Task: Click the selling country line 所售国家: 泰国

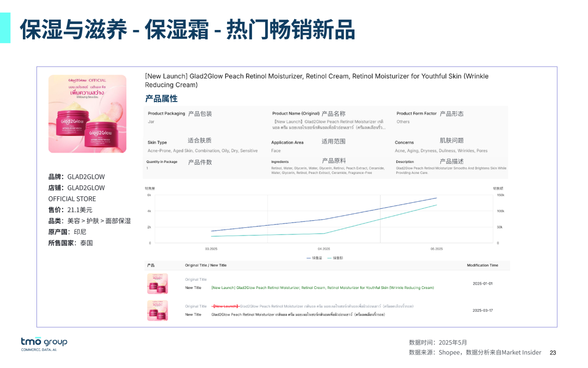Action: [70, 243]
